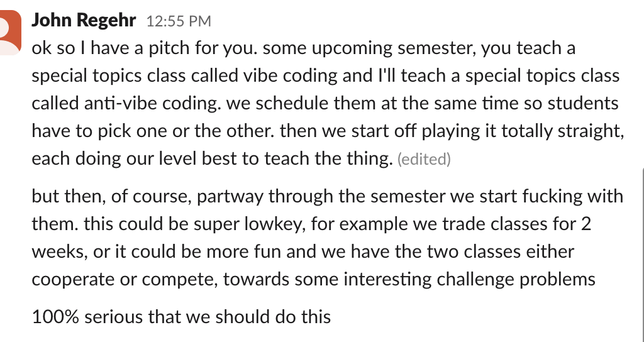Viewport: 644px width, 342px height.
Task: Click the line starting "special topics class called vibe"
Action: pyautogui.click(x=325, y=76)
